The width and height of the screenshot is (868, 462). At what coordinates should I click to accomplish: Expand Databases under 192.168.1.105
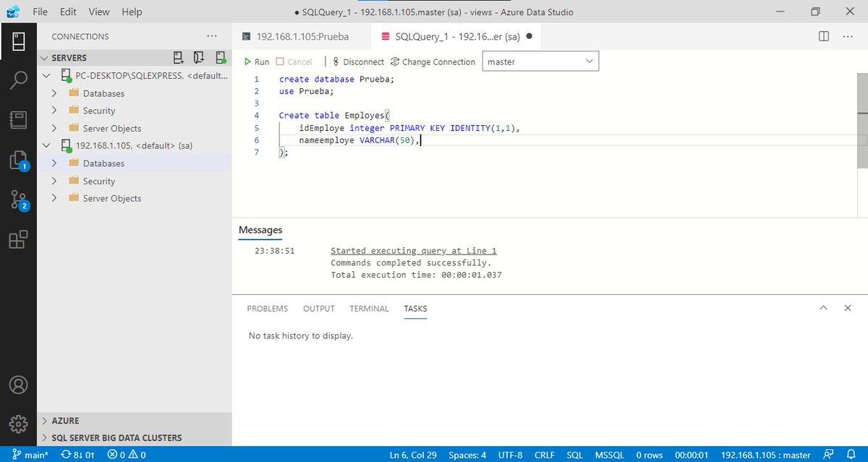coord(54,163)
